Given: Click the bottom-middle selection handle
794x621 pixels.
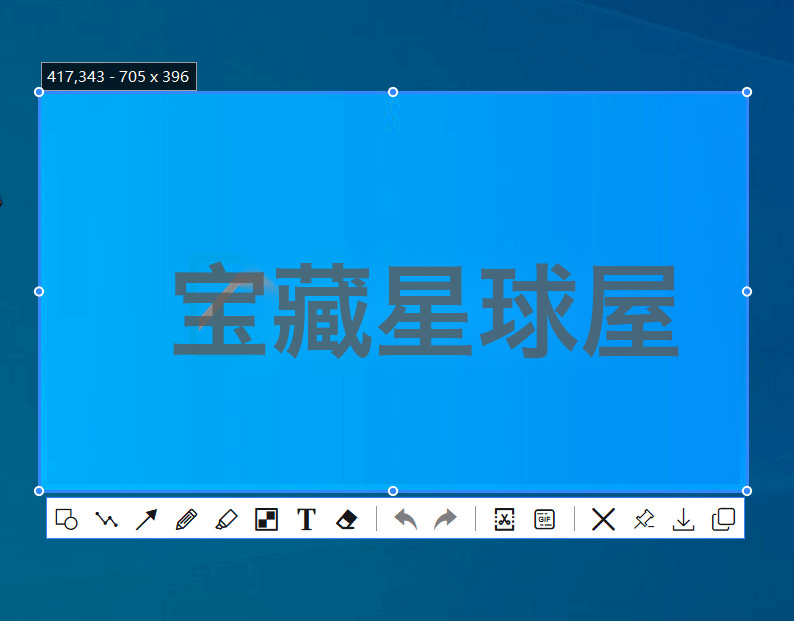Looking at the screenshot, I should [393, 491].
